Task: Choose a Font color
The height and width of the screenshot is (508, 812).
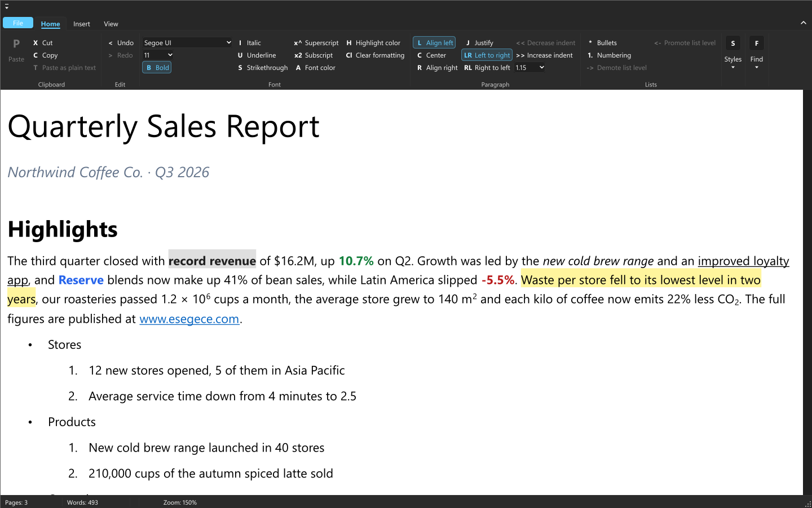Action: (315, 68)
